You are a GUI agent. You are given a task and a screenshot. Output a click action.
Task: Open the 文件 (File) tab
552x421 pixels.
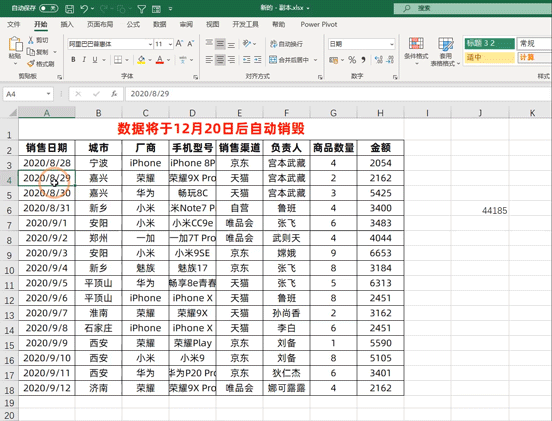pyautogui.click(x=13, y=24)
